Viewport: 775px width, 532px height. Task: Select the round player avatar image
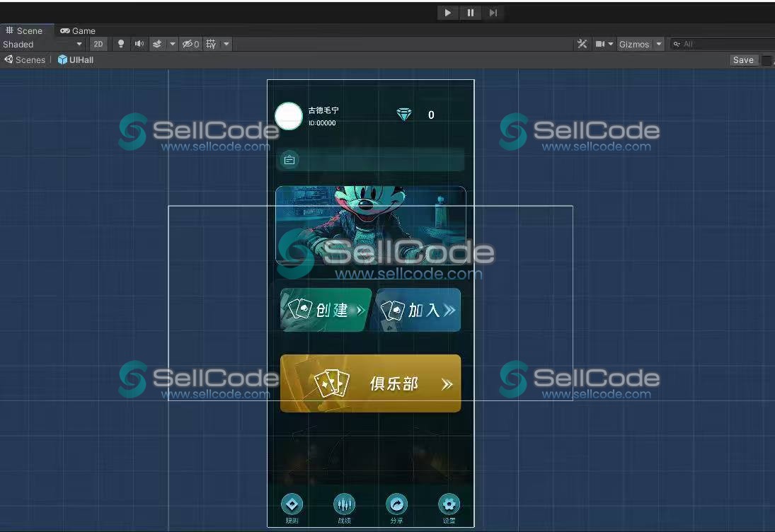point(289,116)
